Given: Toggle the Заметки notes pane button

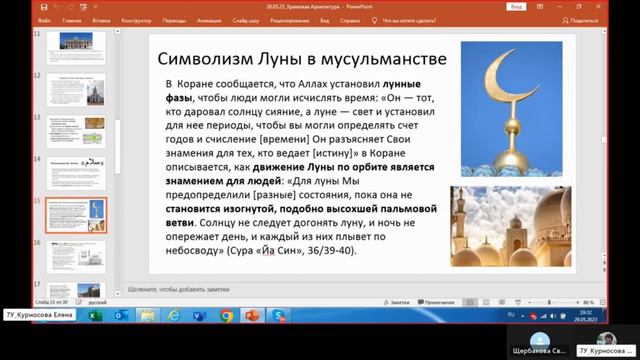Looking at the screenshot, I should click(x=396, y=302).
